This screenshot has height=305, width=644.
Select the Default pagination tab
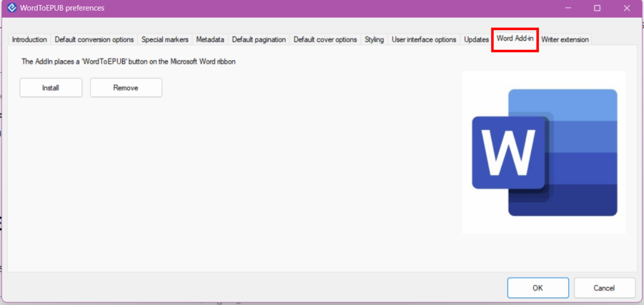[258, 40]
